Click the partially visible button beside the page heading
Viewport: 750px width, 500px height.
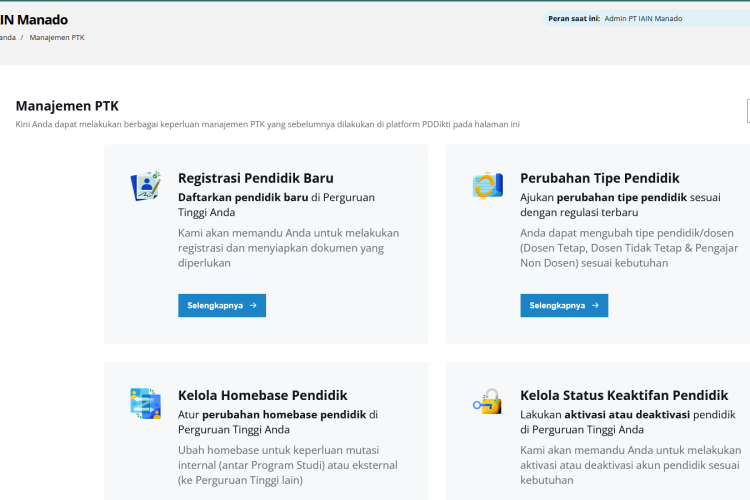[x=747, y=110]
